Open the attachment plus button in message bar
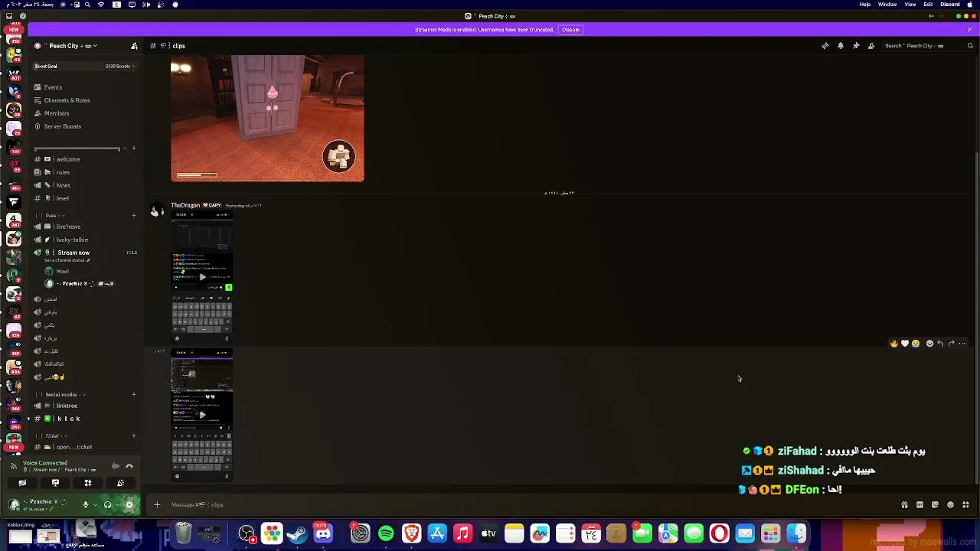Viewport: 980px width, 551px height. pyautogui.click(x=157, y=504)
